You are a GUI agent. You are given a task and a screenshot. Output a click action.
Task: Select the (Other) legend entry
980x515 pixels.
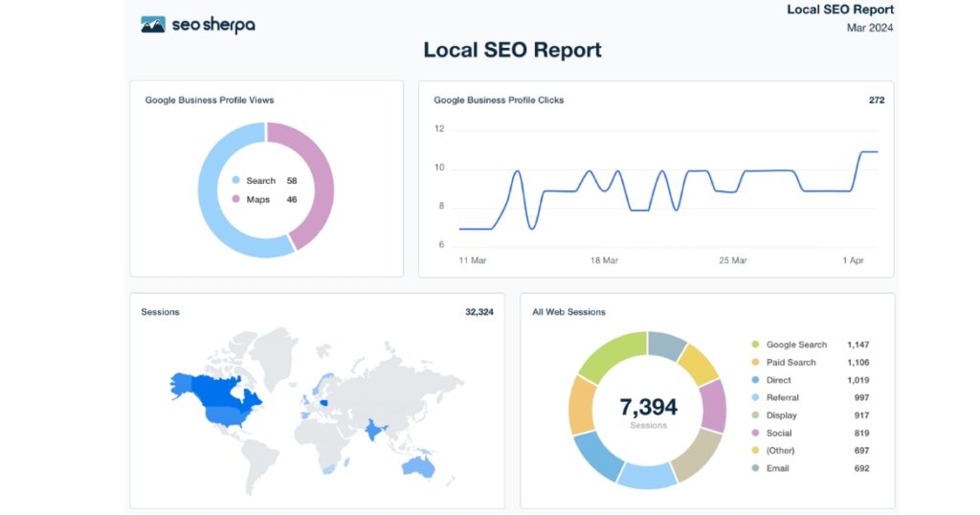coord(781,451)
